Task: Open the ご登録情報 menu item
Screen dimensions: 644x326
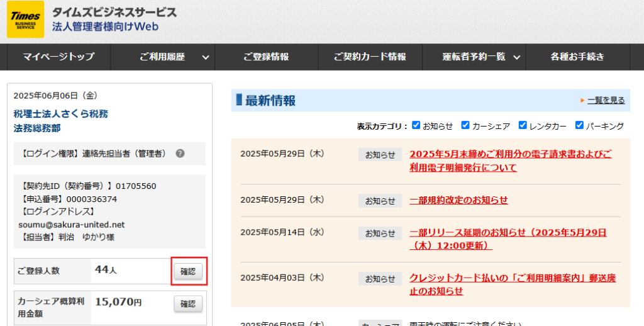Action: click(266, 57)
